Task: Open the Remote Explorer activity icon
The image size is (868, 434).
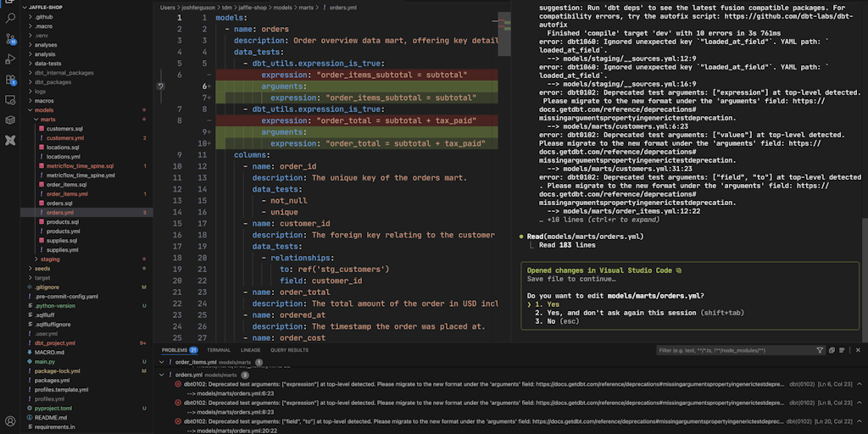Action: coord(10,100)
